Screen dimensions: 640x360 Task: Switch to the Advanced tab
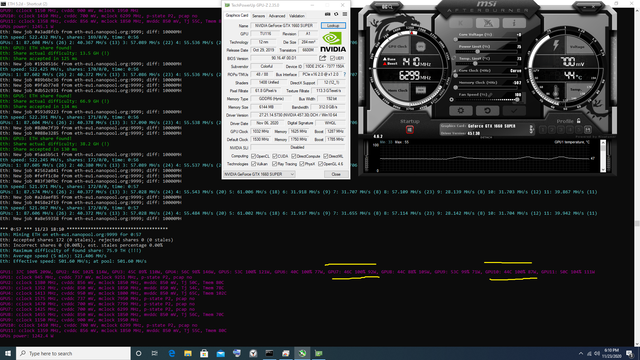click(x=277, y=16)
